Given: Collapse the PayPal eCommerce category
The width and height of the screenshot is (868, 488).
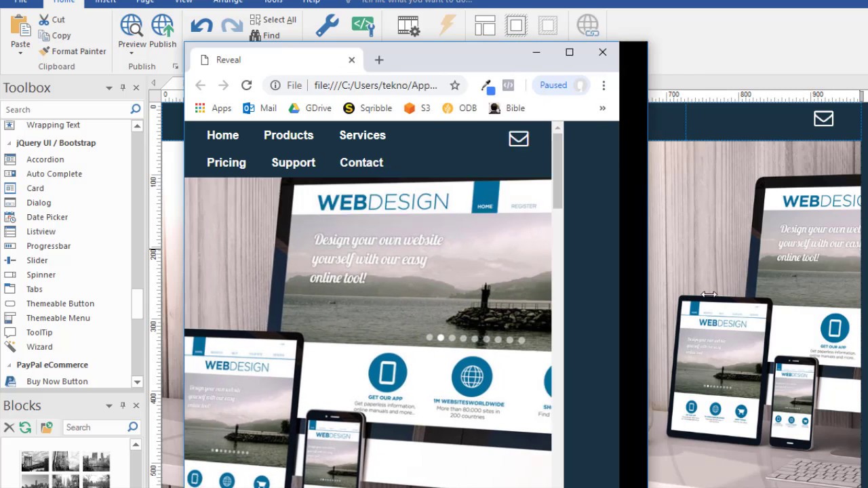Looking at the screenshot, I should pyautogui.click(x=9, y=365).
